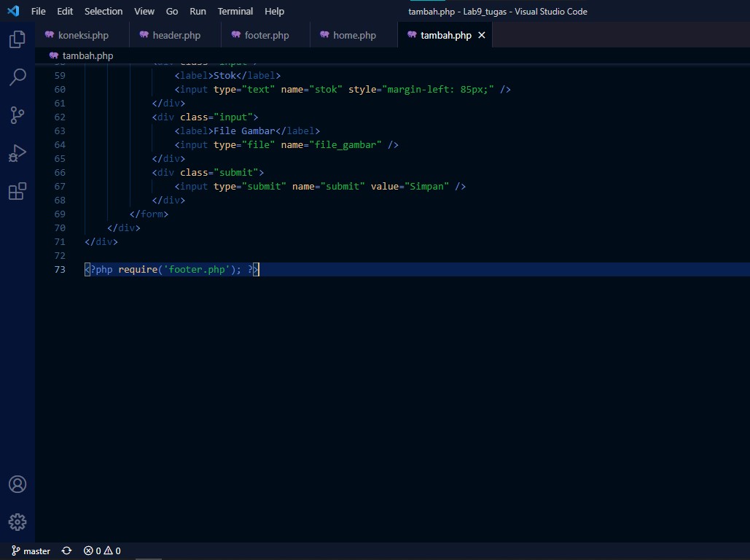Click line number 66 in gutter

pyautogui.click(x=60, y=172)
